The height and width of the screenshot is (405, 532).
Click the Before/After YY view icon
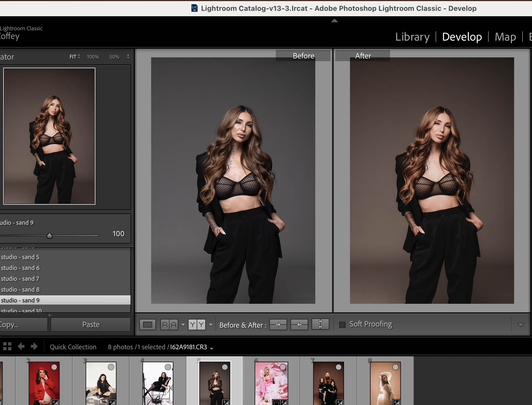point(197,325)
